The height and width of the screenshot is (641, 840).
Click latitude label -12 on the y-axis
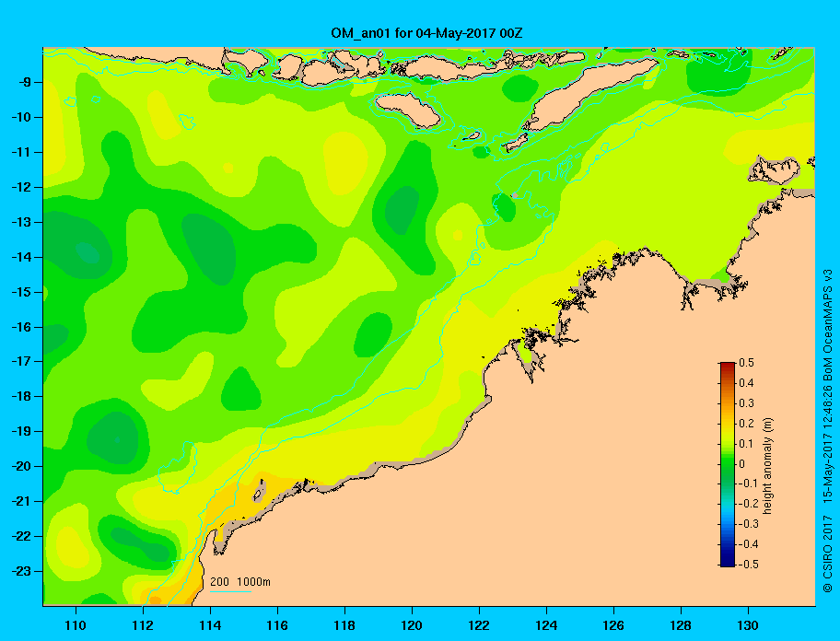[21, 188]
